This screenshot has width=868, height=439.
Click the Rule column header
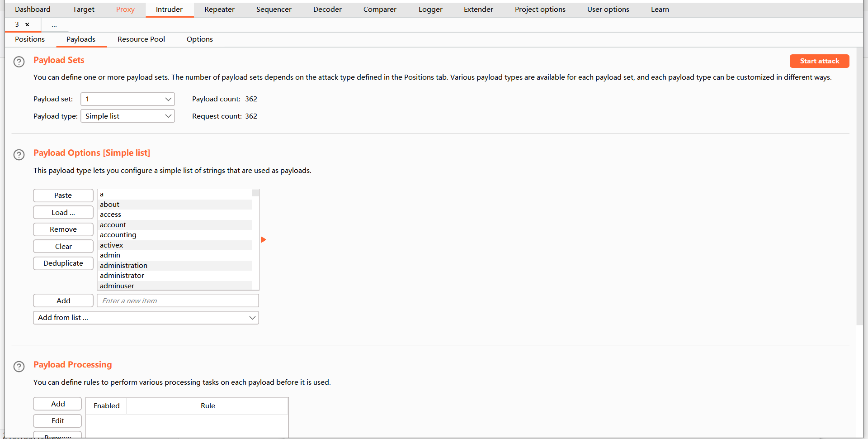(x=208, y=406)
